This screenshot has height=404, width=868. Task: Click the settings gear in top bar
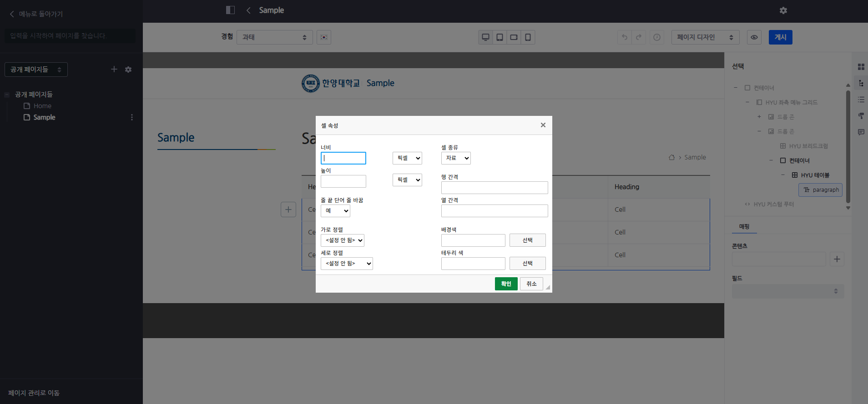click(783, 10)
